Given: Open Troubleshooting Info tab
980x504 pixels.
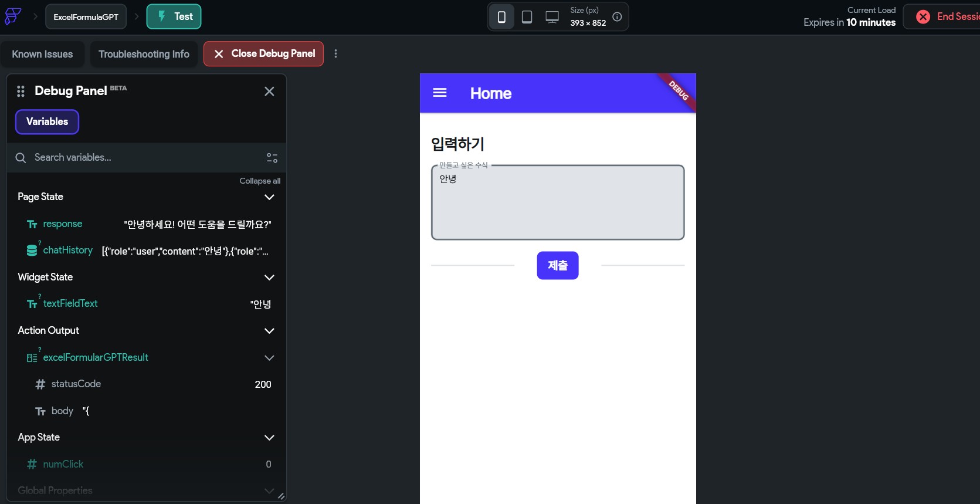Looking at the screenshot, I should click(144, 54).
